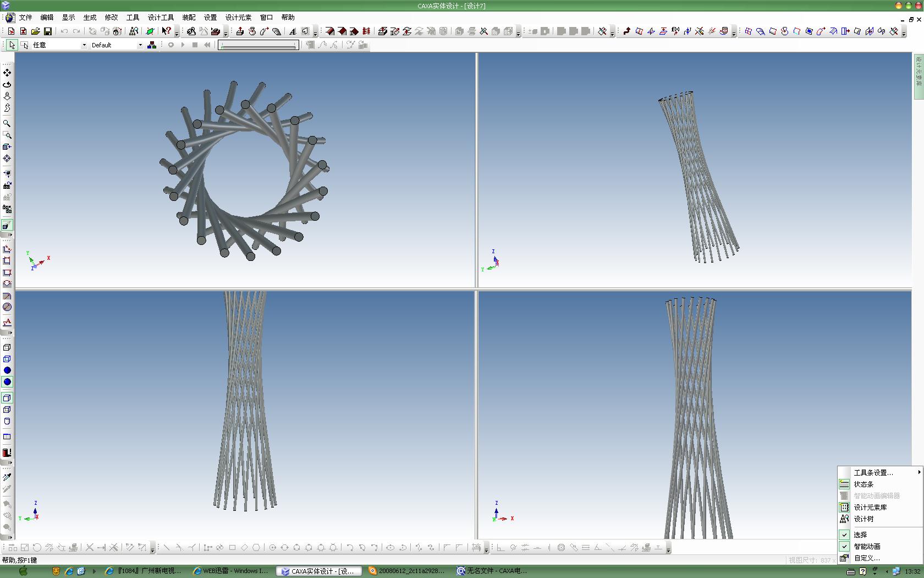Image resolution: width=924 pixels, height=578 pixels.
Task: Click the Save floppy disk icon
Action: (x=48, y=31)
